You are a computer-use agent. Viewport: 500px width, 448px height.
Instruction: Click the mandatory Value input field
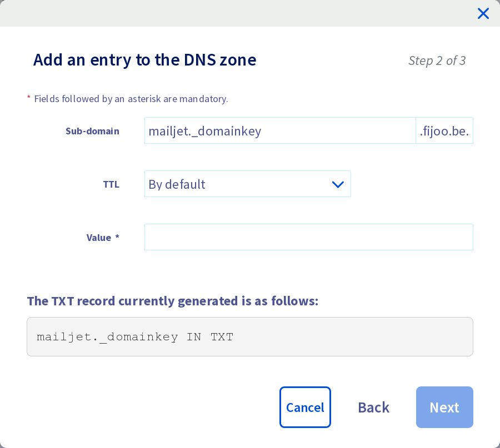308,237
